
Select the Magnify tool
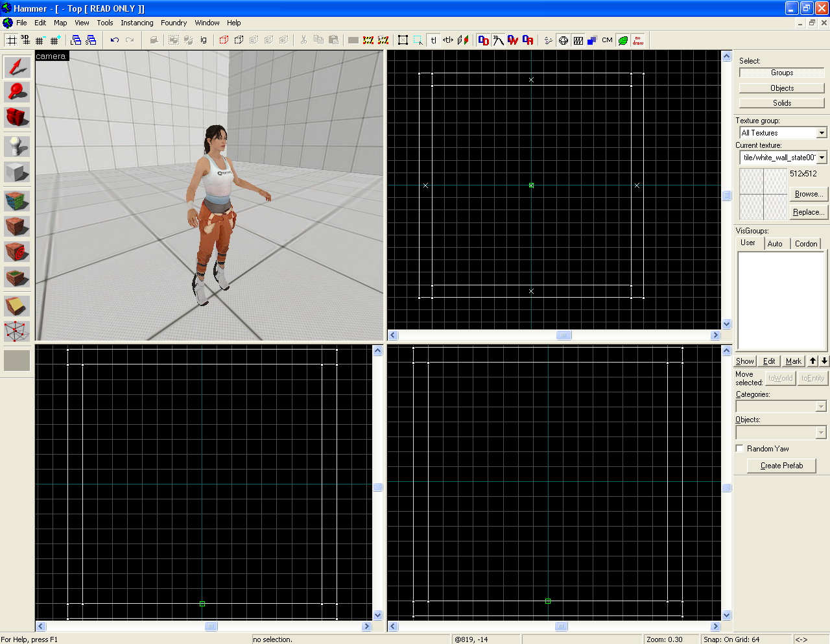click(17, 92)
